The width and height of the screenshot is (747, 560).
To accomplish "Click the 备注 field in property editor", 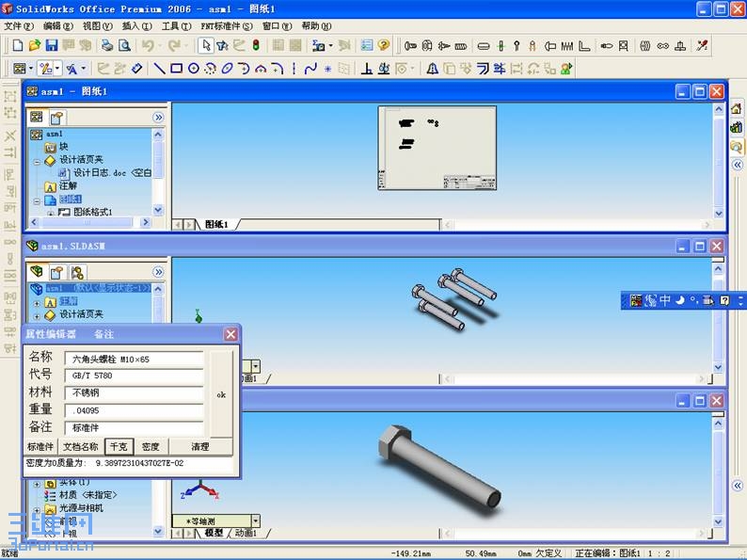I will 134,428.
